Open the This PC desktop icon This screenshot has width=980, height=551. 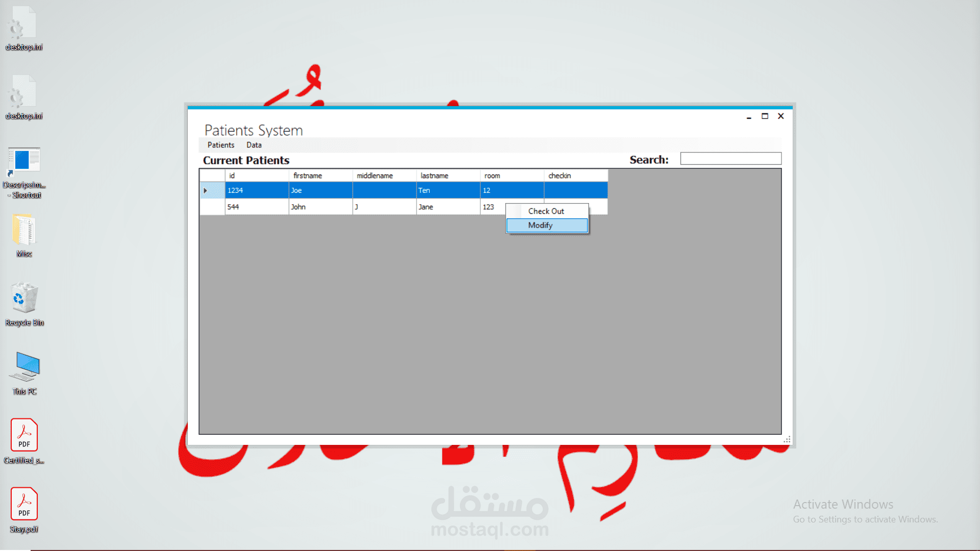tap(25, 367)
